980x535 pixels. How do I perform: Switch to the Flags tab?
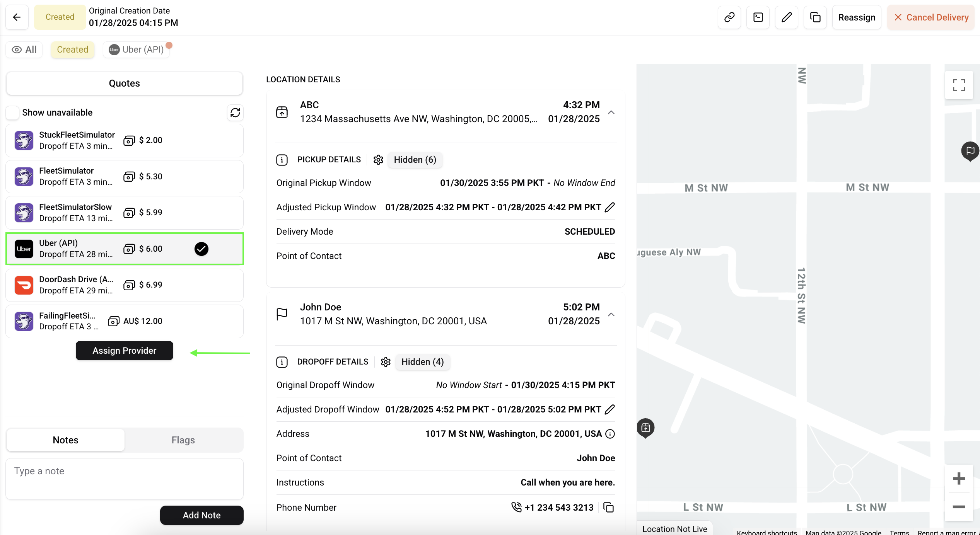click(x=183, y=440)
